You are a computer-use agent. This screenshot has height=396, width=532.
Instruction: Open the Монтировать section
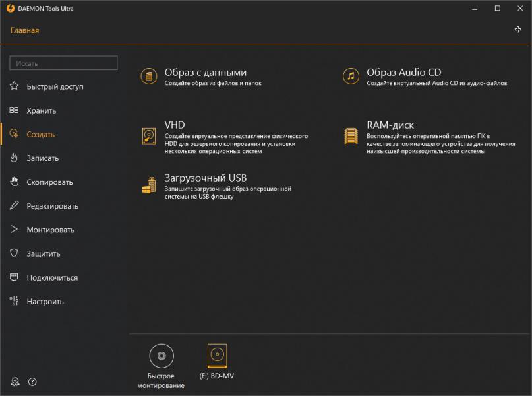pyautogui.click(x=50, y=230)
